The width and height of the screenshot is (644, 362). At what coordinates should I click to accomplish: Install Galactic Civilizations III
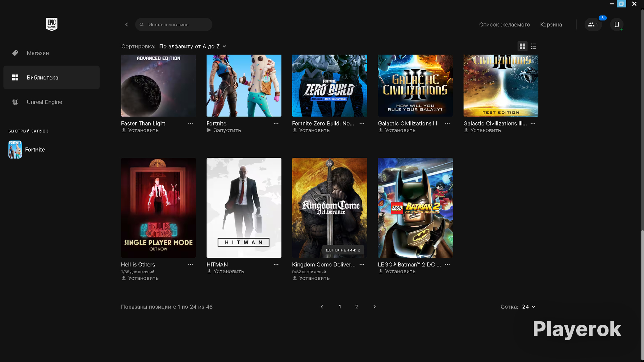[x=397, y=130]
